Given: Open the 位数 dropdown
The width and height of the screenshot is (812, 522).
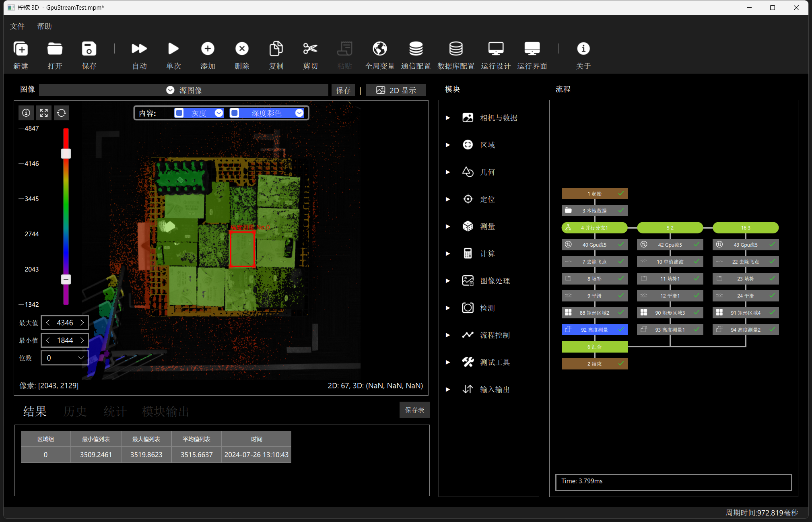Looking at the screenshot, I should pos(65,358).
